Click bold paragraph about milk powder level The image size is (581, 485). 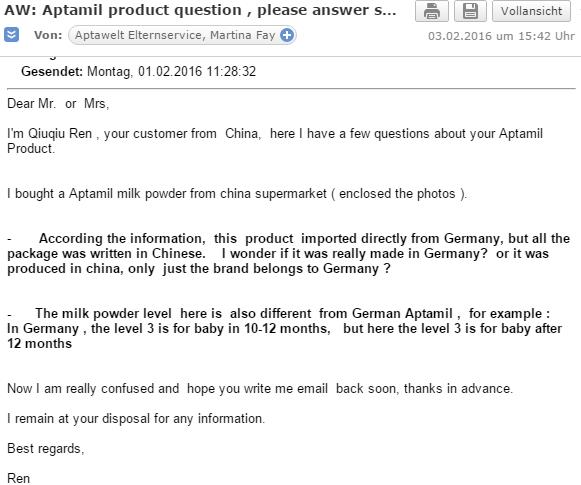(285, 328)
